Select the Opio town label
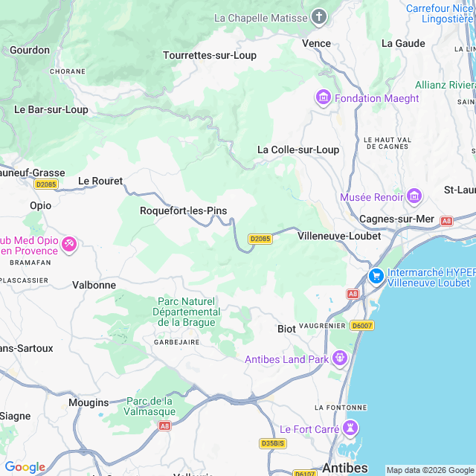 tap(40, 206)
